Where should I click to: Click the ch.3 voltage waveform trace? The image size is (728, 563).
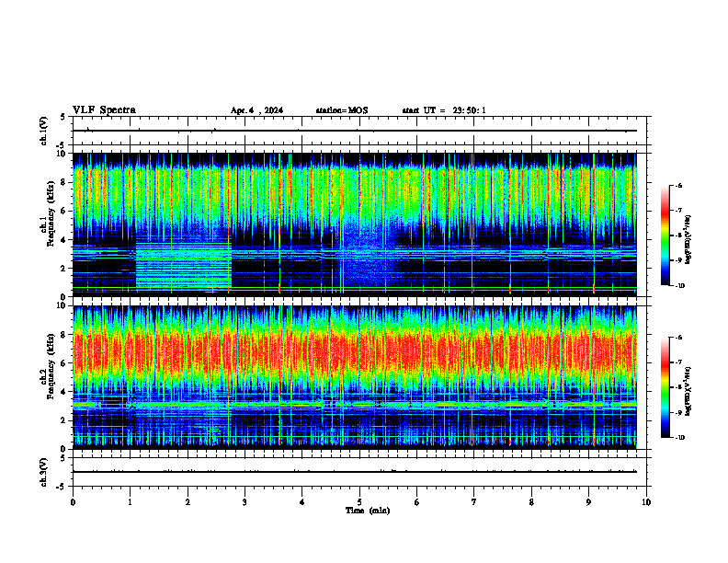pos(355,472)
